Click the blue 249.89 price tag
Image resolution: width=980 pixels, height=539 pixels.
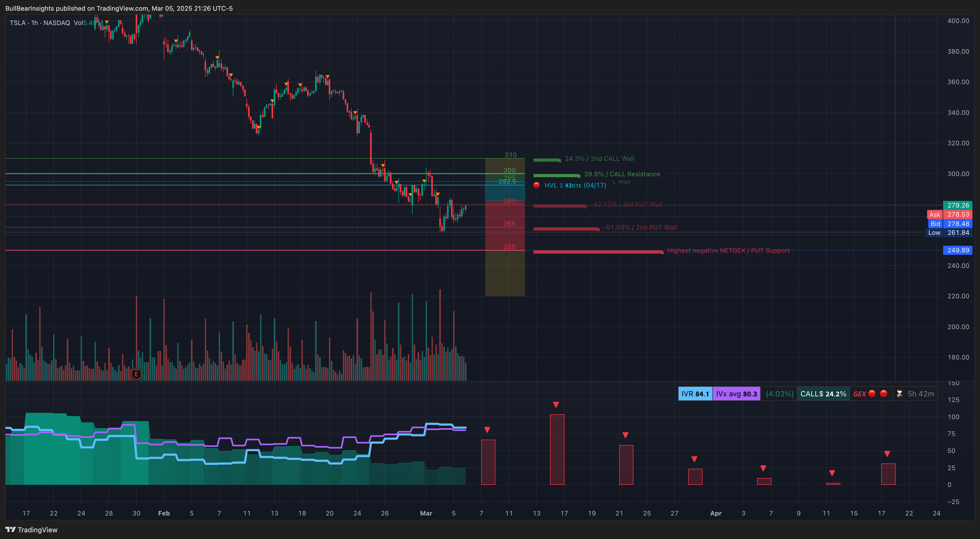pyautogui.click(x=958, y=250)
